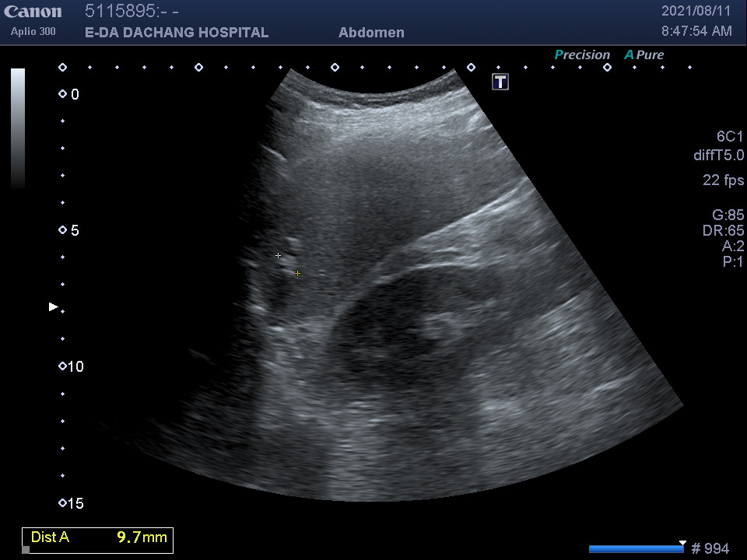Viewport: 747px width, 560px height.
Task: Click the diffT5.0 harmonic frequency setting
Action: tap(717, 156)
